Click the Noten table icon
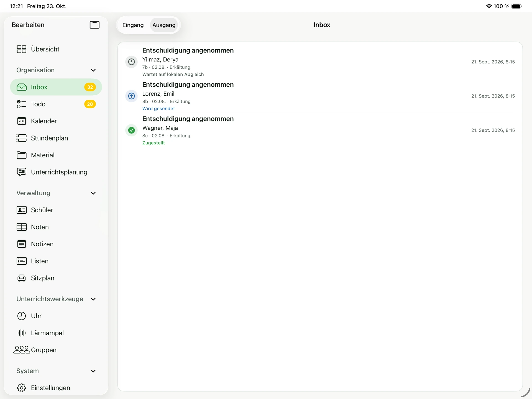 coord(22,227)
